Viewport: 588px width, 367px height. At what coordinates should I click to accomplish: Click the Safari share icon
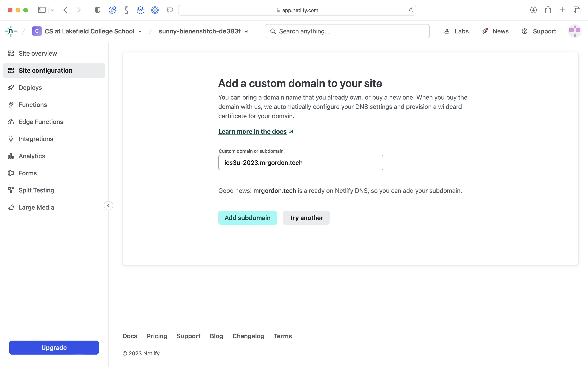tap(548, 10)
